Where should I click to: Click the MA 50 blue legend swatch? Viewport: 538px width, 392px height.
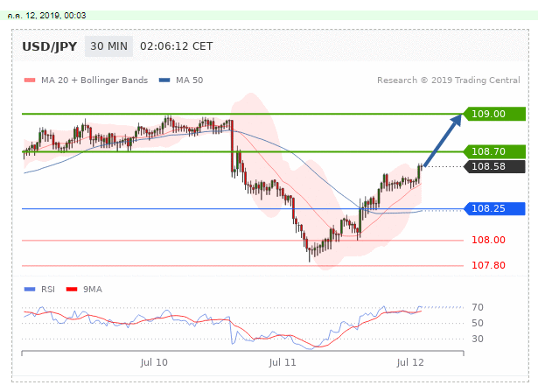(x=164, y=80)
